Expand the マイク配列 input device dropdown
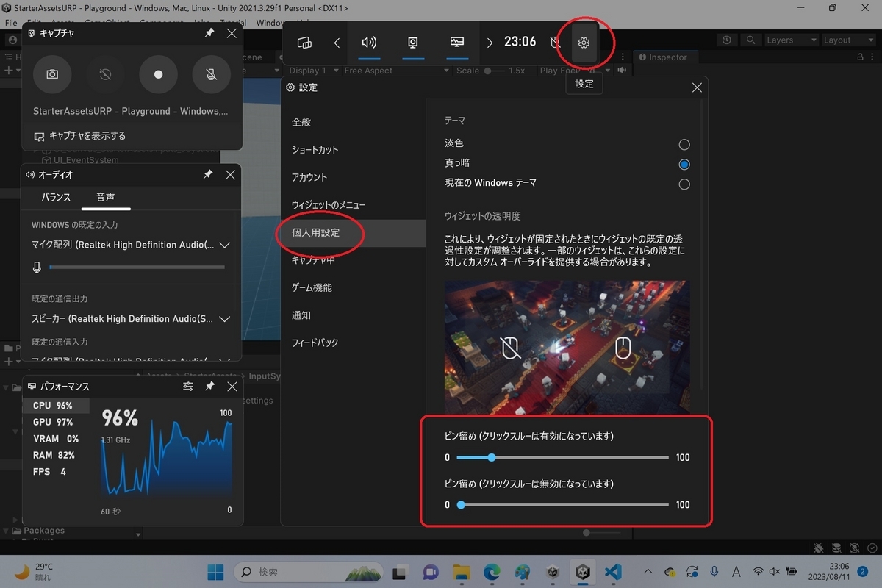882x588 pixels. click(225, 245)
